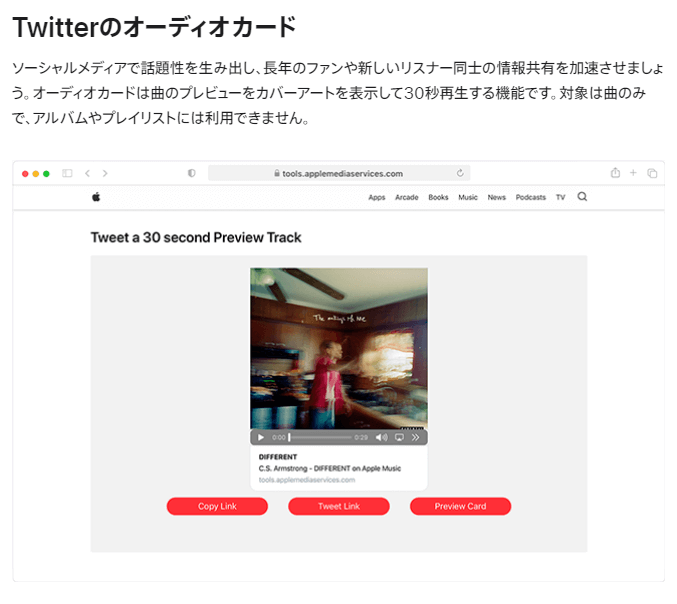Select Podcasts in the top navigation
The image size is (677, 604).
click(x=531, y=197)
